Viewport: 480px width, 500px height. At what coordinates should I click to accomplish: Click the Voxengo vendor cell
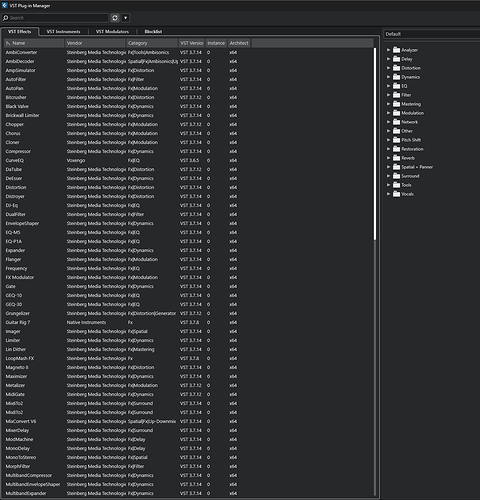click(76, 160)
